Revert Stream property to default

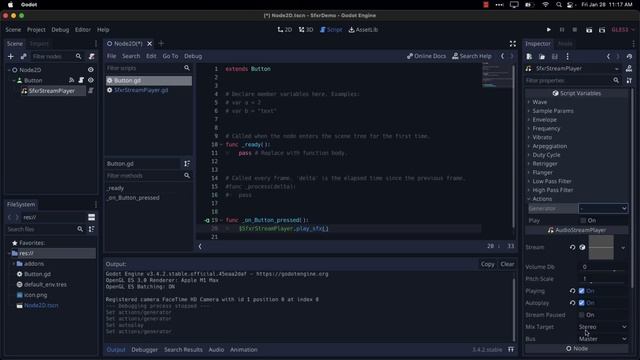572,247
